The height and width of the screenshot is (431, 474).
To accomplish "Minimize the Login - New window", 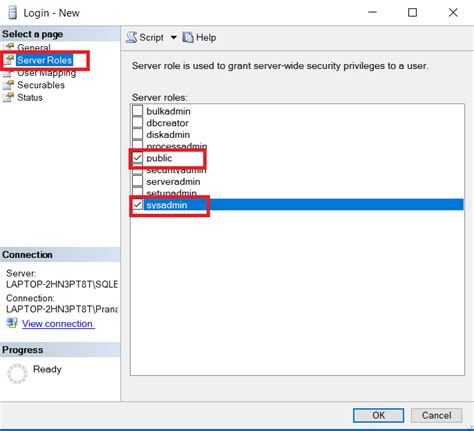I will click(372, 13).
